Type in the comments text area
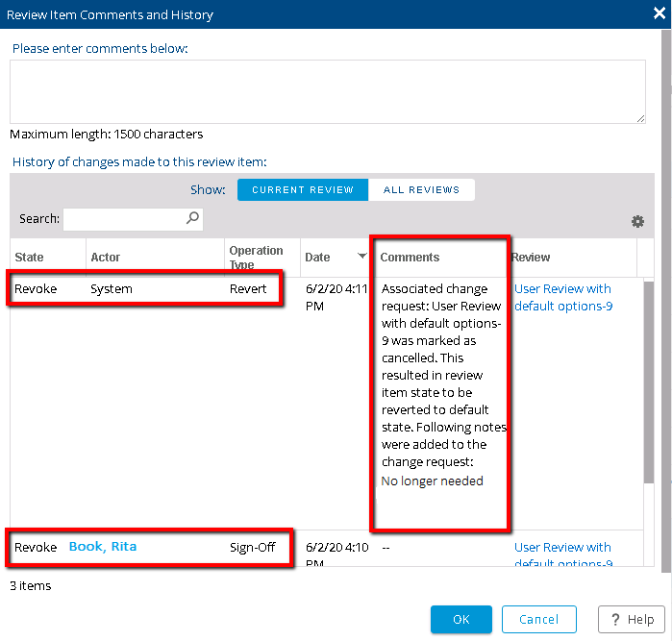 click(x=327, y=91)
